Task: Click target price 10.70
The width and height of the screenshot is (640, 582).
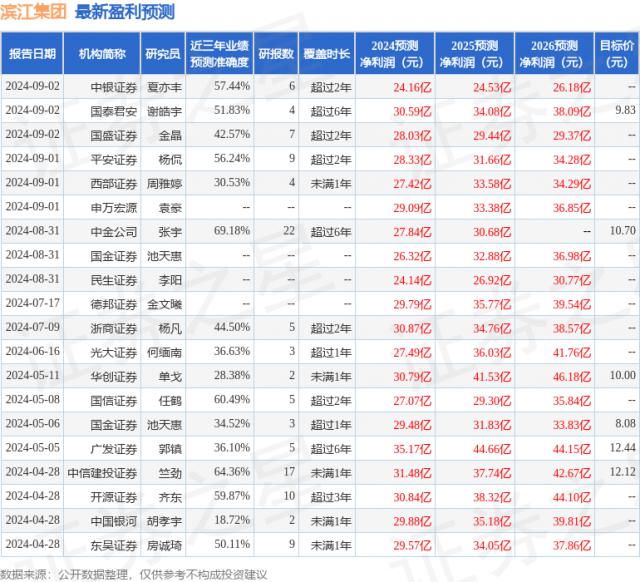Action: tap(623, 230)
